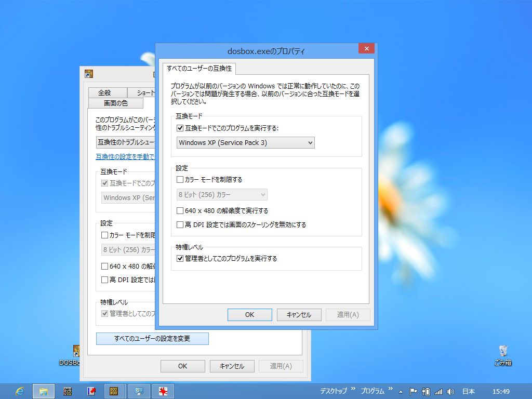Image resolution: width=532 pixels, height=399 pixels.
Task: Open Internet Explorer from the taskbar
Action: point(20,391)
